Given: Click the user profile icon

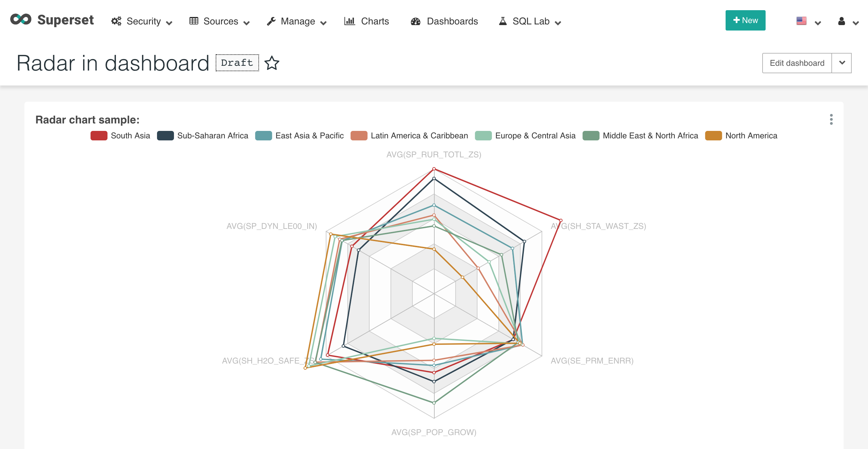Looking at the screenshot, I should coord(842,21).
